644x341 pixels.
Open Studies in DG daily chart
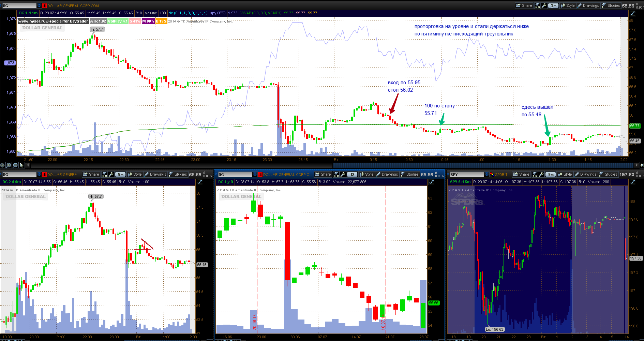[x=410, y=174]
